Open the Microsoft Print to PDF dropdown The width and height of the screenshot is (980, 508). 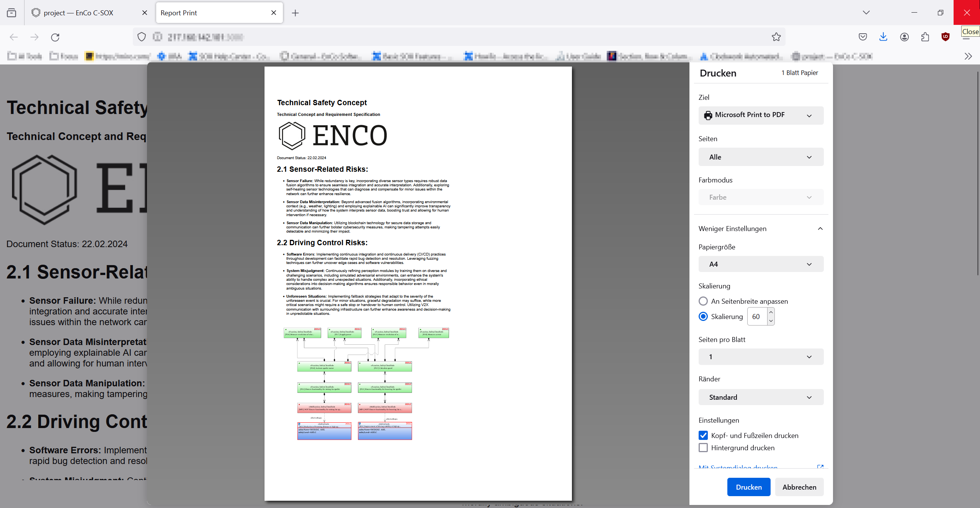click(761, 115)
